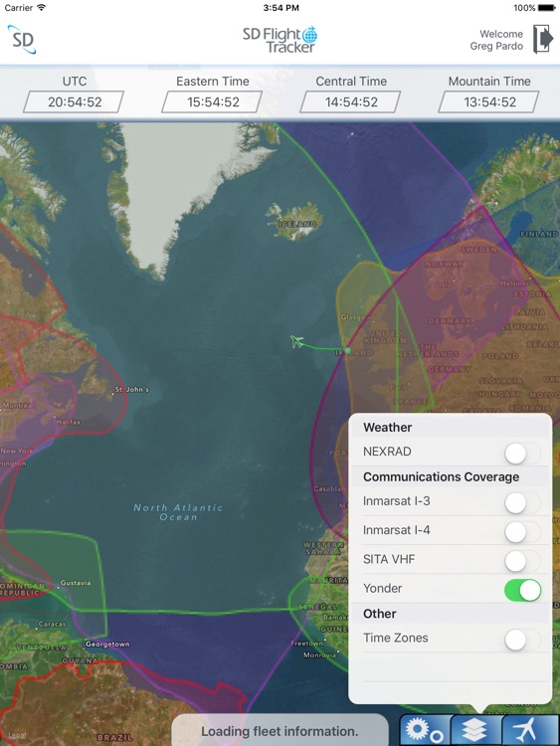
Task: Tap the Glasgow city label
Action: coord(355,317)
